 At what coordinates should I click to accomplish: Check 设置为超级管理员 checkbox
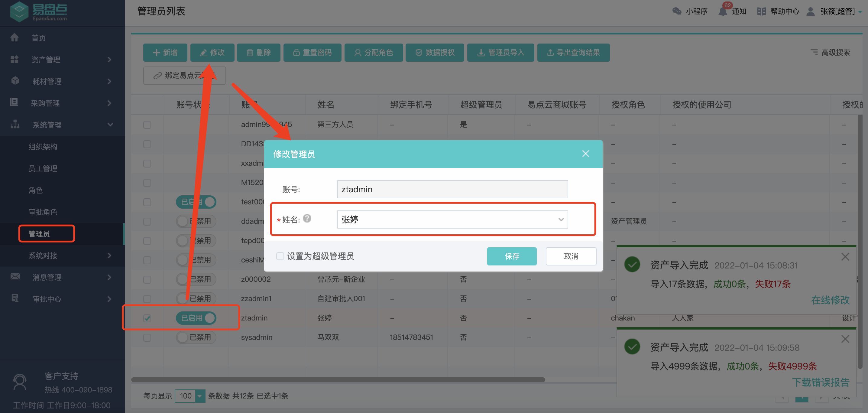(x=280, y=256)
